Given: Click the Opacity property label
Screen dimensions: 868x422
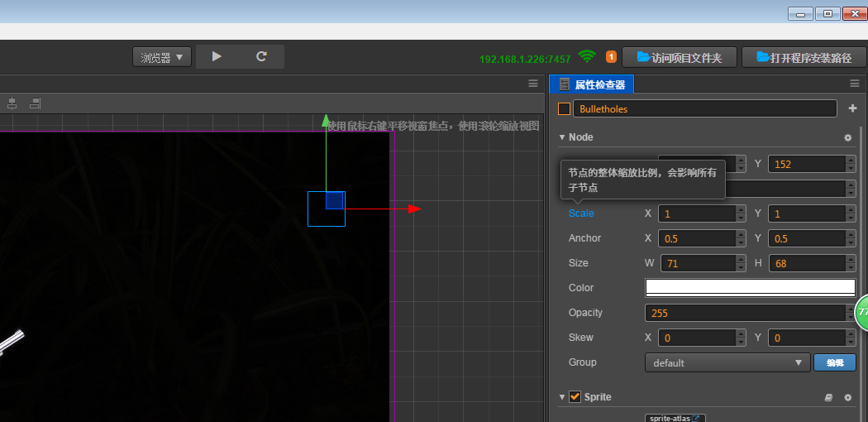Looking at the screenshot, I should click(585, 313).
